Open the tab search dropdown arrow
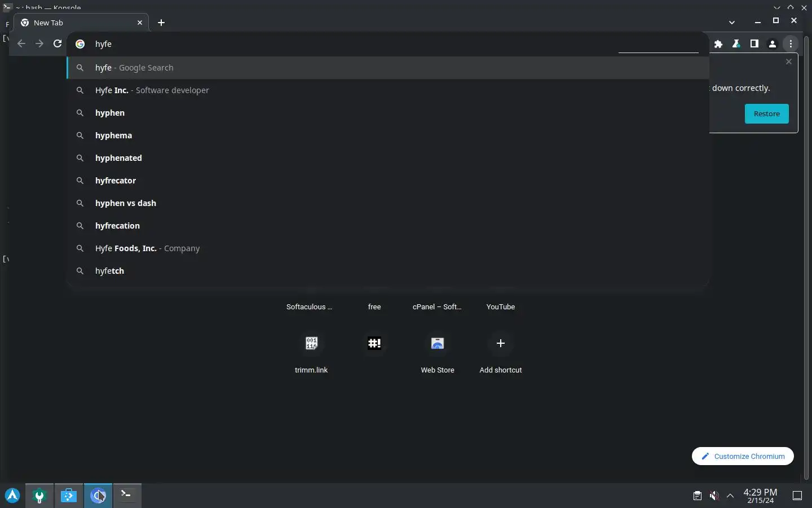Viewport: 812px width, 508px height. pos(732,23)
